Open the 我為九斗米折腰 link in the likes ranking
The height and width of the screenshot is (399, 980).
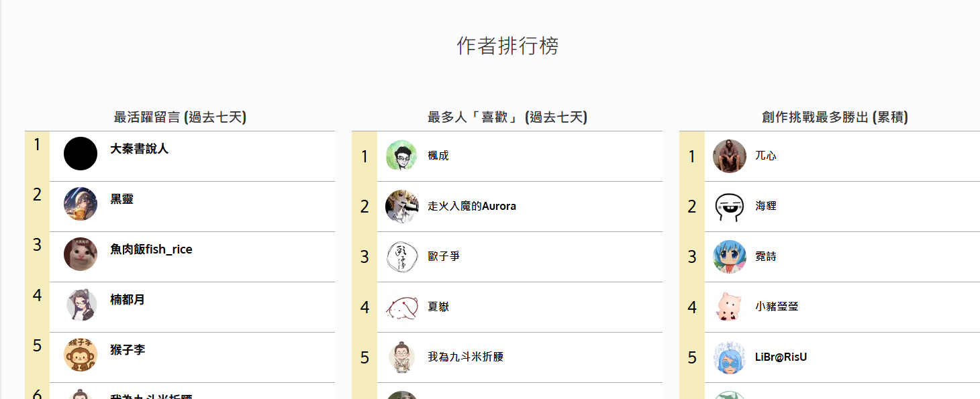coord(466,357)
